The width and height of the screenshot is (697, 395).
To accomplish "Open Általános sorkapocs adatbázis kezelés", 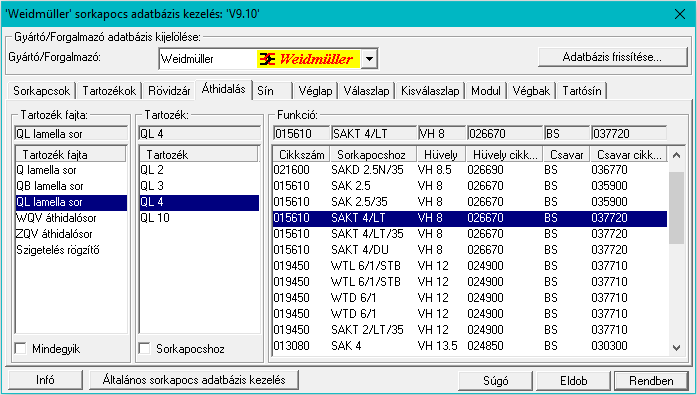I will tap(194, 380).
